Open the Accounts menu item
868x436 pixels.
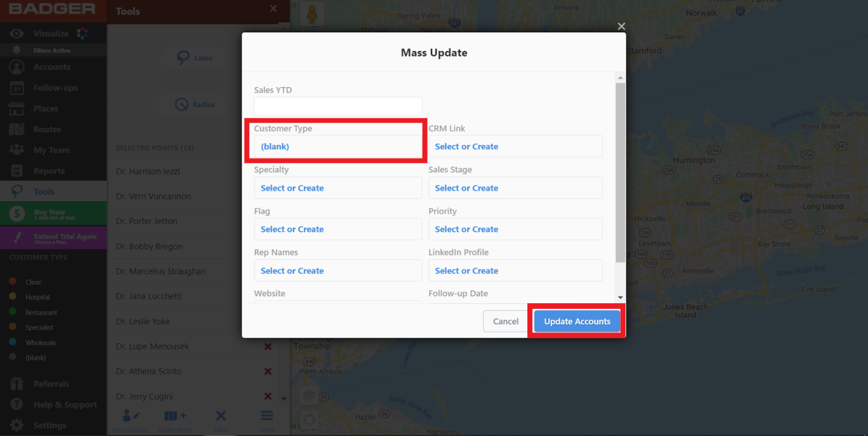[53, 67]
